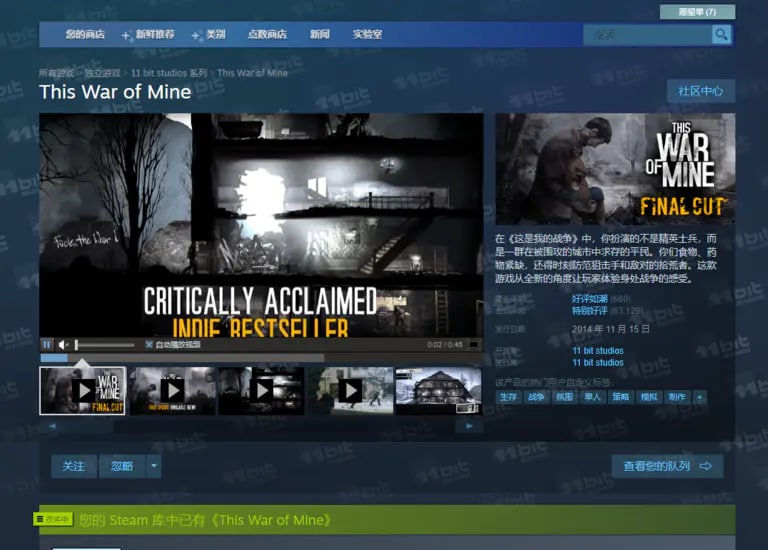Open the 类别 categories menu
This screenshot has height=550, width=768.
(x=216, y=34)
